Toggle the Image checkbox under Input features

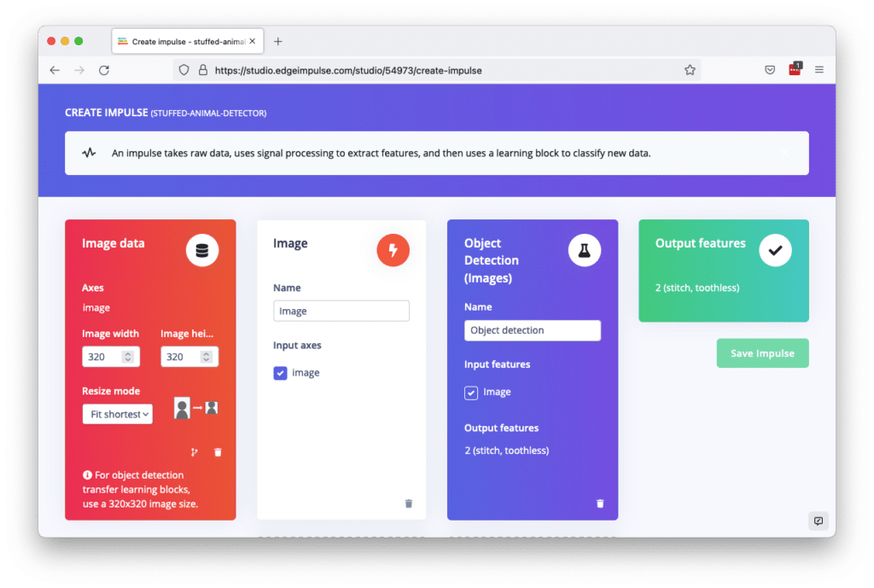471,393
